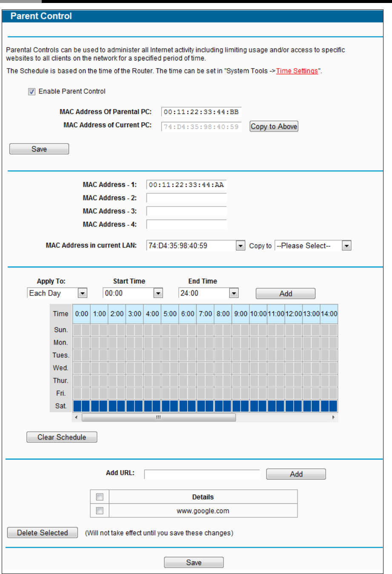The width and height of the screenshot is (392, 574).
Task: Tick the Details header checkbox
Action: point(100,497)
